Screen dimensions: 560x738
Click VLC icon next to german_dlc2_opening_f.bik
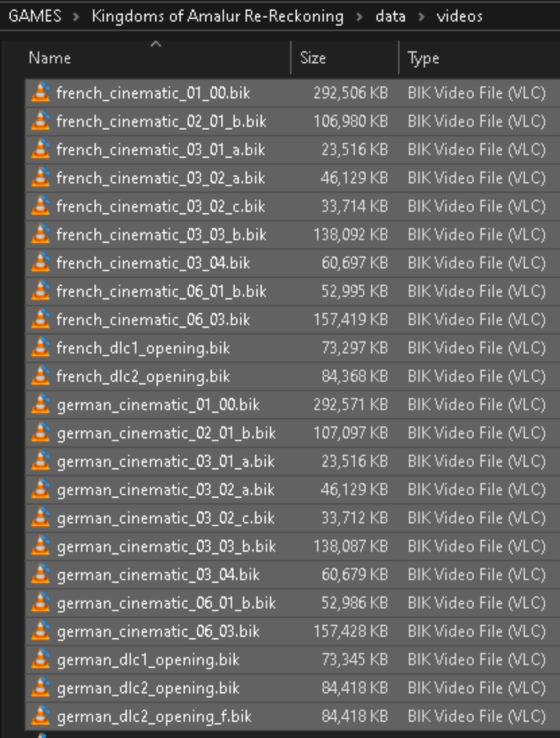tap(41, 716)
